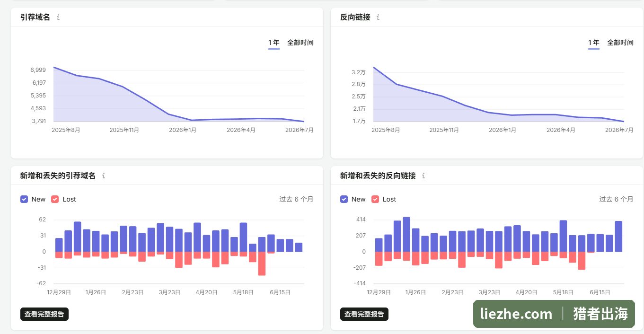Toggle New checkbox in referring domains chart
The height and width of the screenshot is (334, 644).
coord(24,199)
